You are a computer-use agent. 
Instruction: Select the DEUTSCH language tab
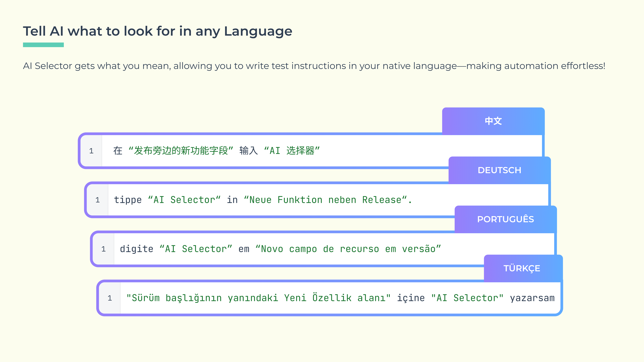coord(499,170)
